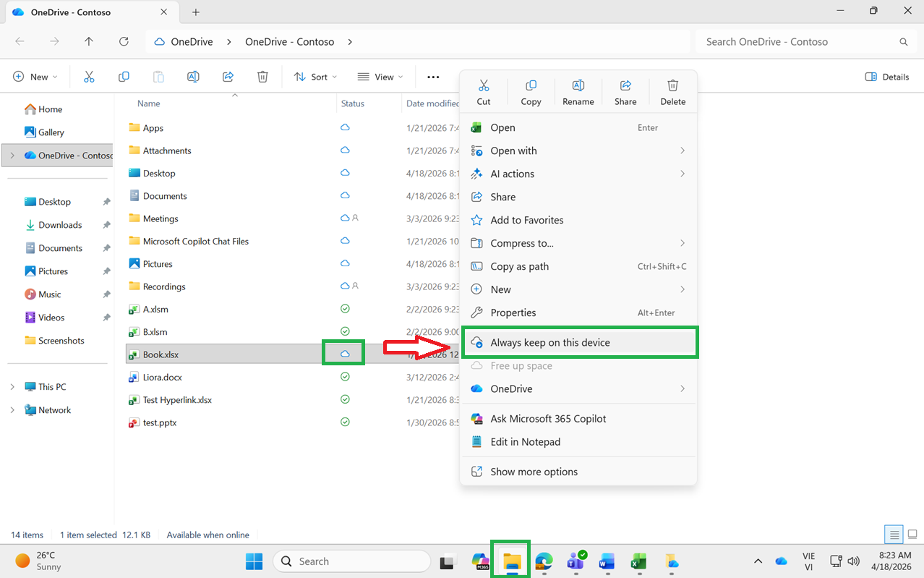The height and width of the screenshot is (578, 924).
Task: Open Excel from the taskbar
Action: tap(638, 561)
